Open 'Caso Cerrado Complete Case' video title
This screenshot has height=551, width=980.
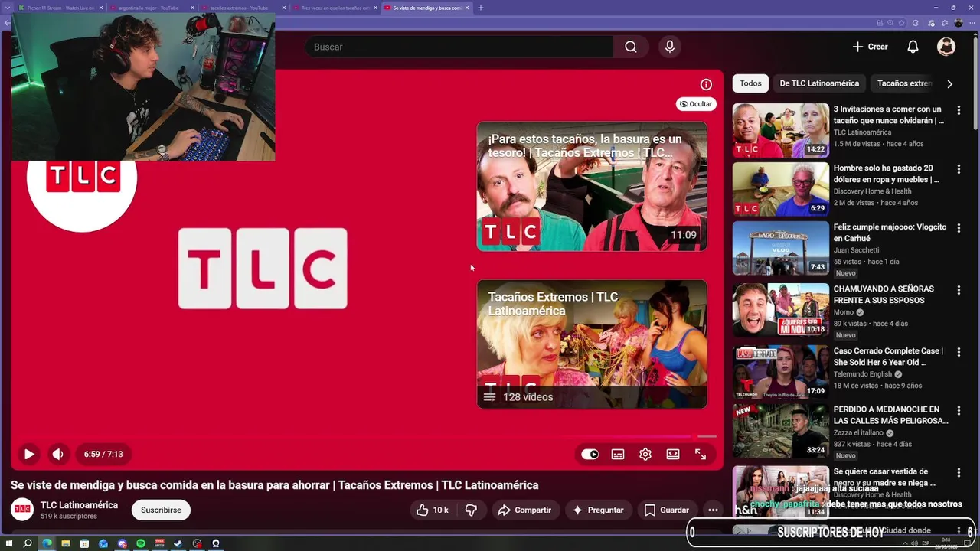click(x=888, y=357)
